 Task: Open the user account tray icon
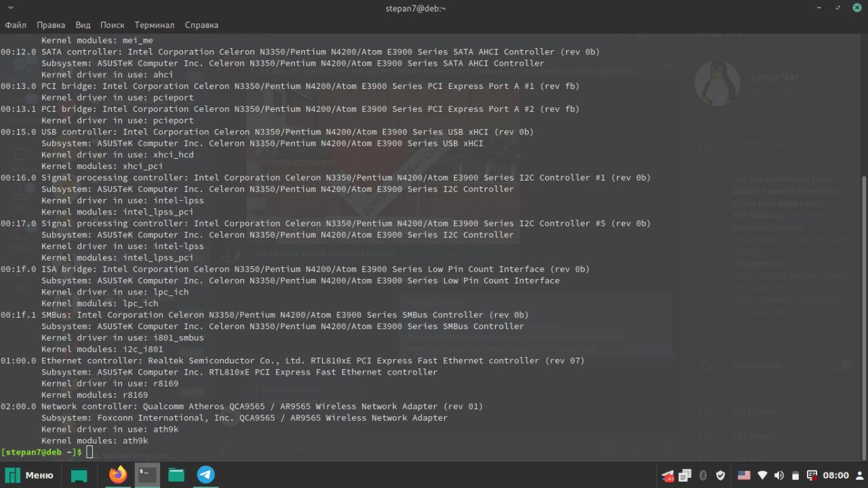tap(860, 475)
